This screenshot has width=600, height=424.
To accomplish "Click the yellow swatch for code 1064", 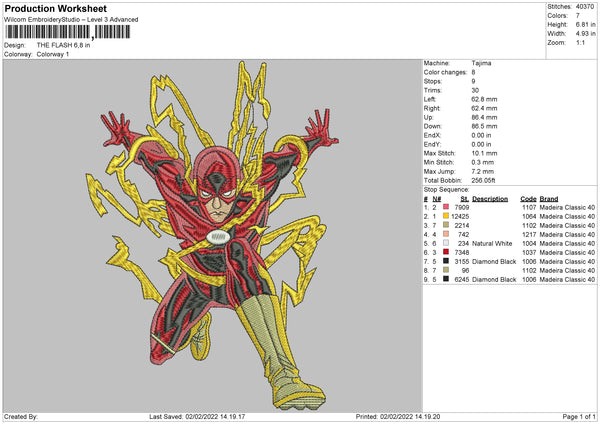I will 446,216.
